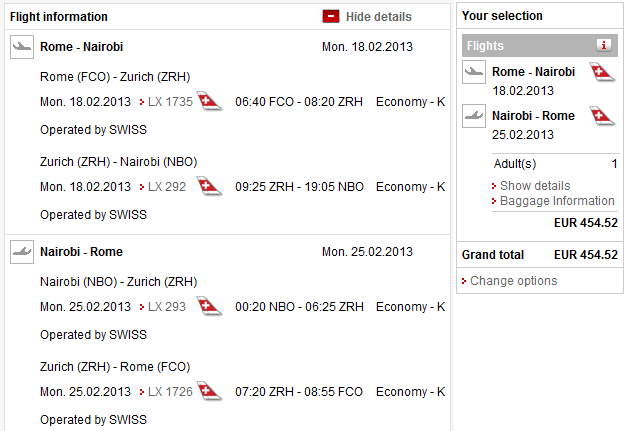The height and width of the screenshot is (431, 625).
Task: Click the return plane icon in Your selection
Action: click(474, 116)
